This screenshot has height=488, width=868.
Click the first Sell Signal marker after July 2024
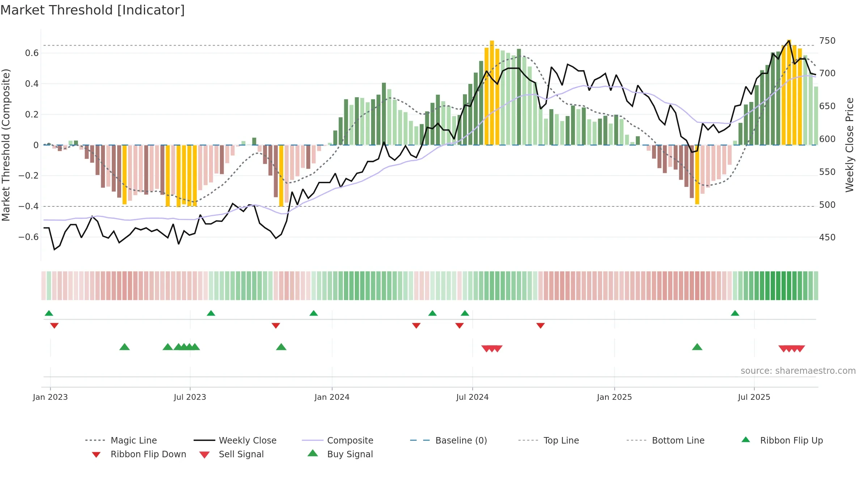(x=486, y=349)
